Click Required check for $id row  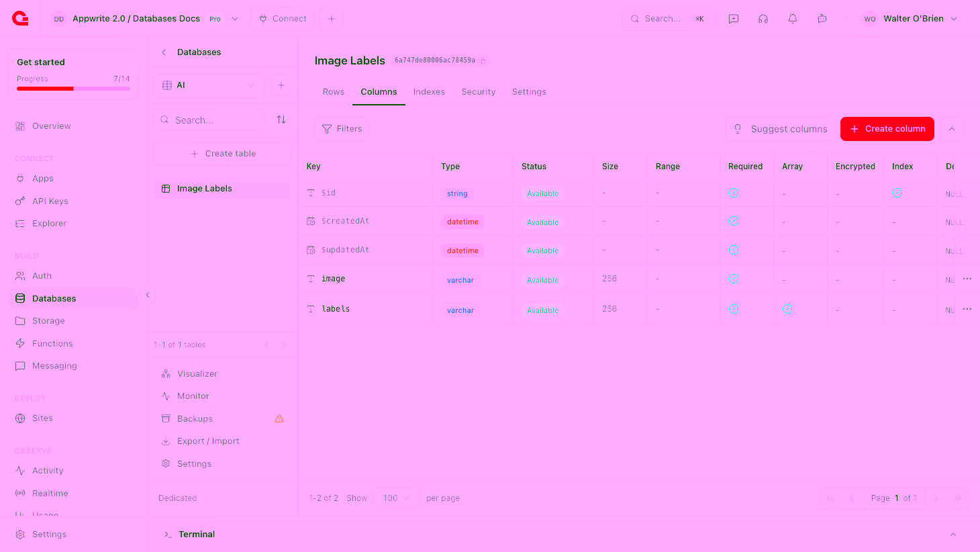[734, 193]
